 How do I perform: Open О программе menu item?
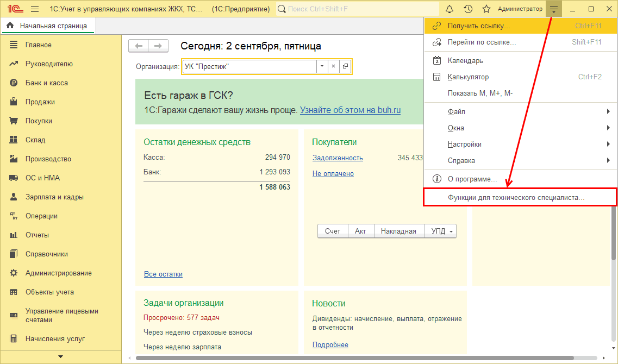coord(521,179)
